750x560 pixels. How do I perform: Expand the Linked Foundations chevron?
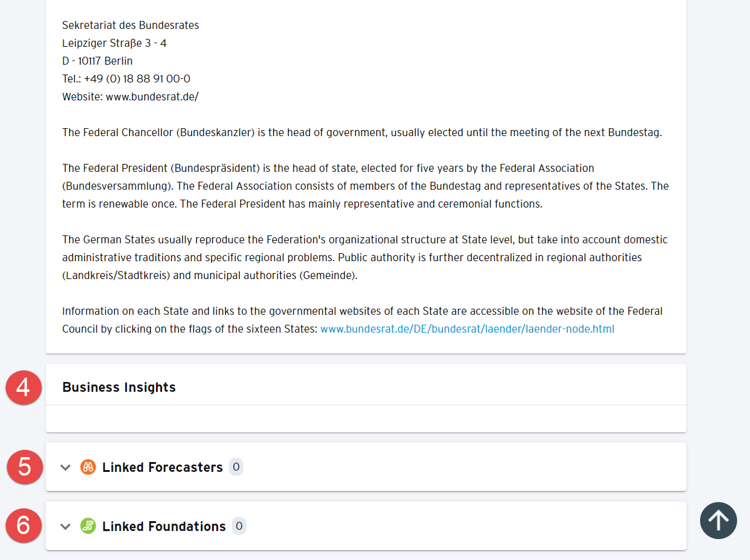(x=65, y=527)
